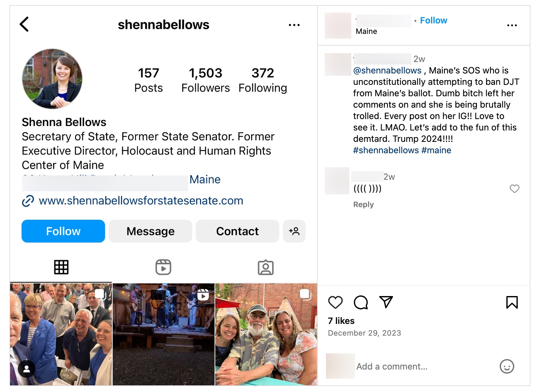The image size is (538, 392).
Task: Open profile options three-dot menu
Action: tap(294, 25)
